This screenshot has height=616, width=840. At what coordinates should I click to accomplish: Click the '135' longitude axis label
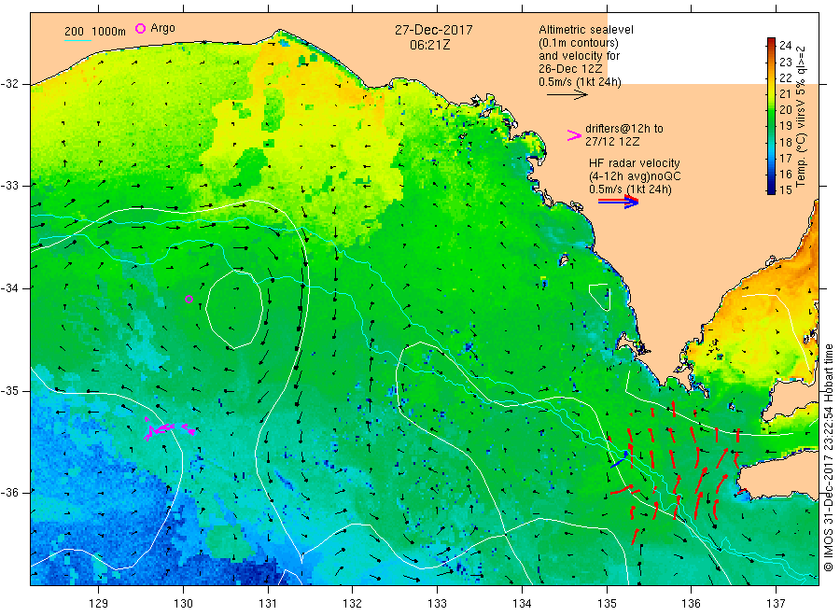[x=607, y=604]
